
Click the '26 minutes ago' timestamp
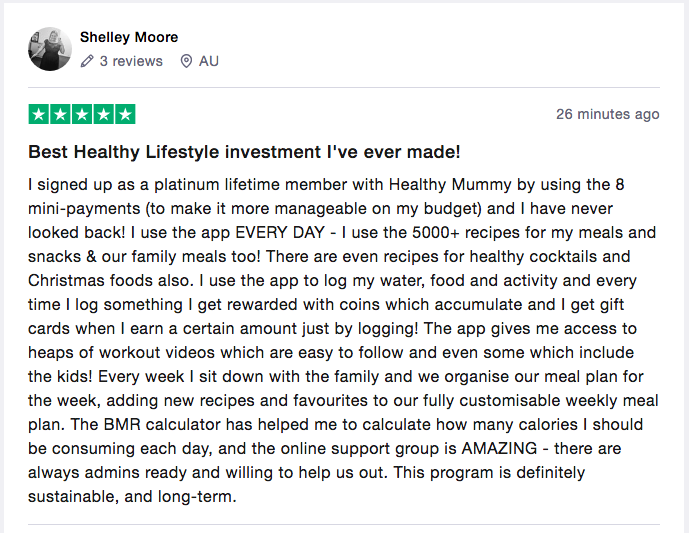608,114
